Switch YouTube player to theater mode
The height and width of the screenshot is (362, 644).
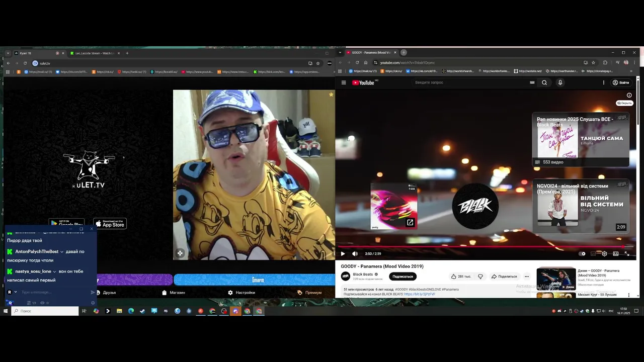615,254
